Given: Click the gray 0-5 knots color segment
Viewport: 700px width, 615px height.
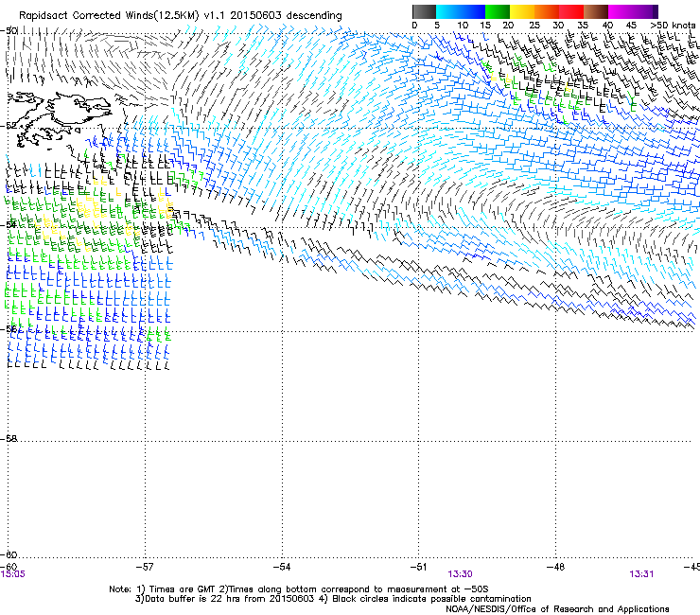Looking at the screenshot, I should coord(424,11).
